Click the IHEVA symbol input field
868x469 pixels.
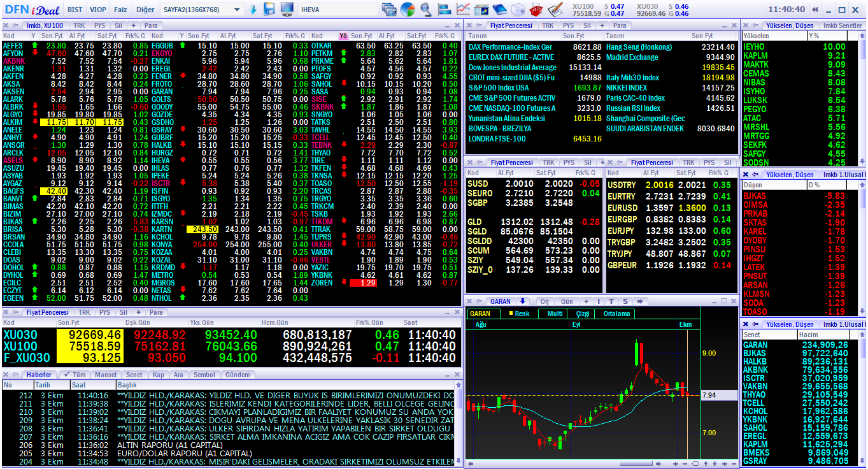point(338,9)
